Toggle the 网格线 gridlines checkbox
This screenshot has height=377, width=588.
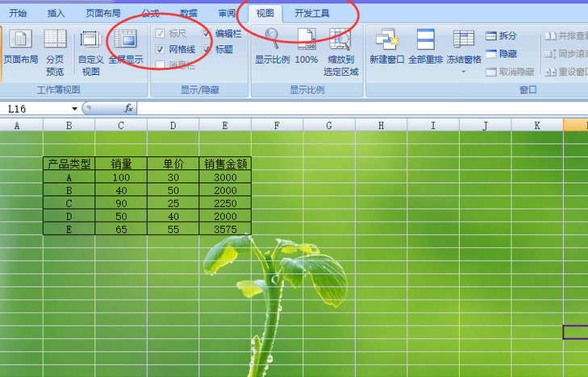[x=161, y=50]
